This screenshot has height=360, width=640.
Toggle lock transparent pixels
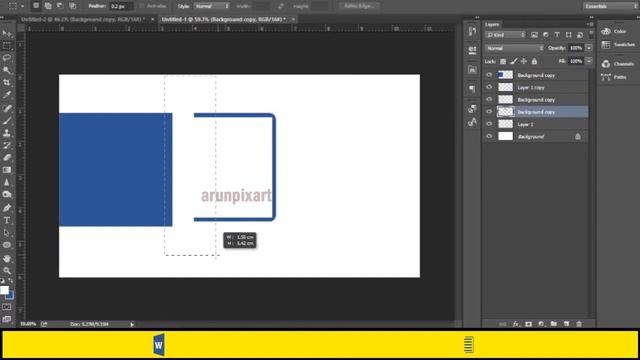503,61
